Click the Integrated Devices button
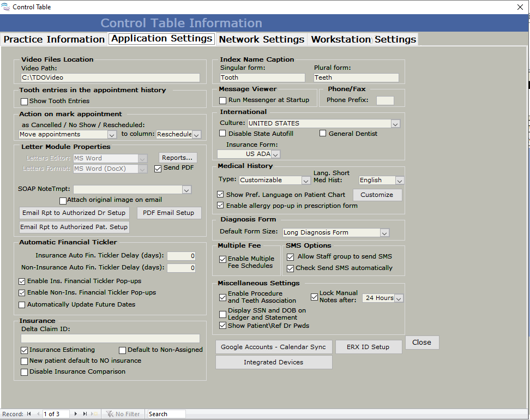 (273, 362)
